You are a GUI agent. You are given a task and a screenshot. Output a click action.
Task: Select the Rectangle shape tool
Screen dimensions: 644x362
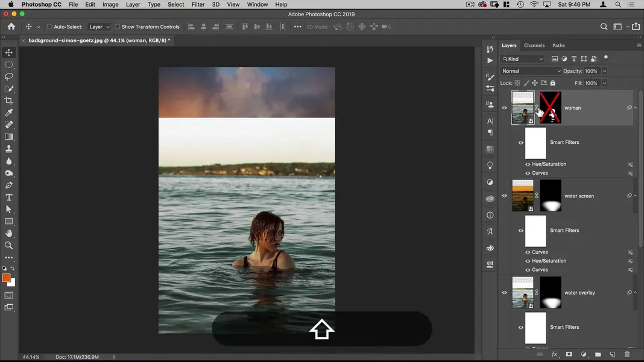click(x=8, y=221)
